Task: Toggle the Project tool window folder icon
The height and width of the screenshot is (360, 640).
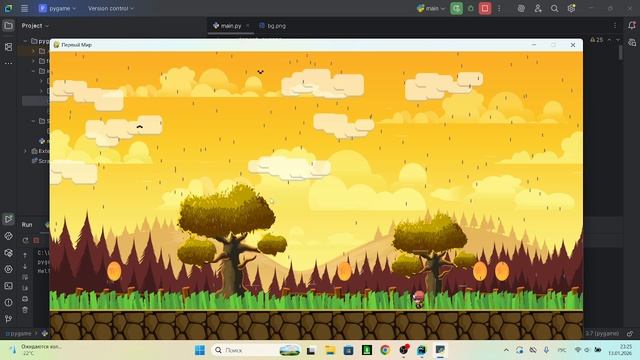Action: pos(8,26)
